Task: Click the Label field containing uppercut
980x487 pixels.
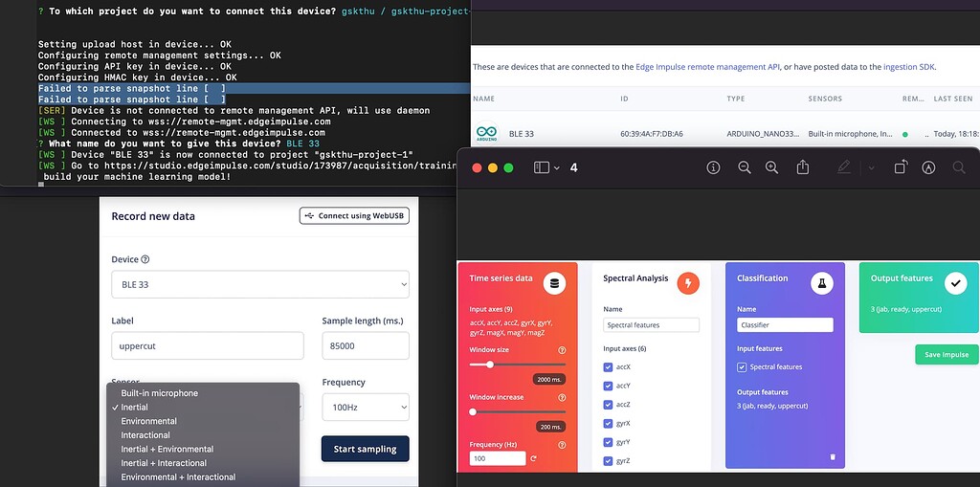Action: 208,345
